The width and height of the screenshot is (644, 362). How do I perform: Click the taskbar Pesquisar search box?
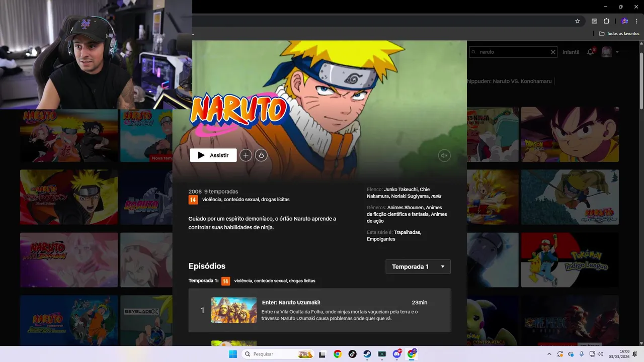pos(278,354)
